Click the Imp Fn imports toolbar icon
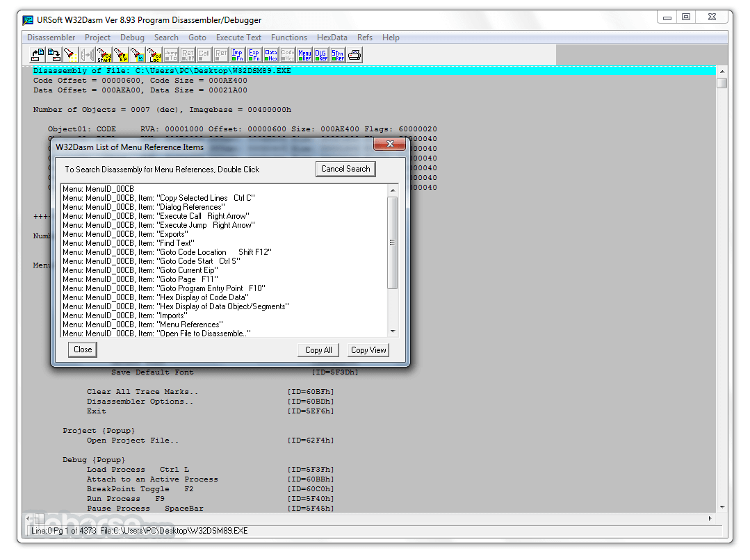The image size is (750, 560). click(x=238, y=55)
